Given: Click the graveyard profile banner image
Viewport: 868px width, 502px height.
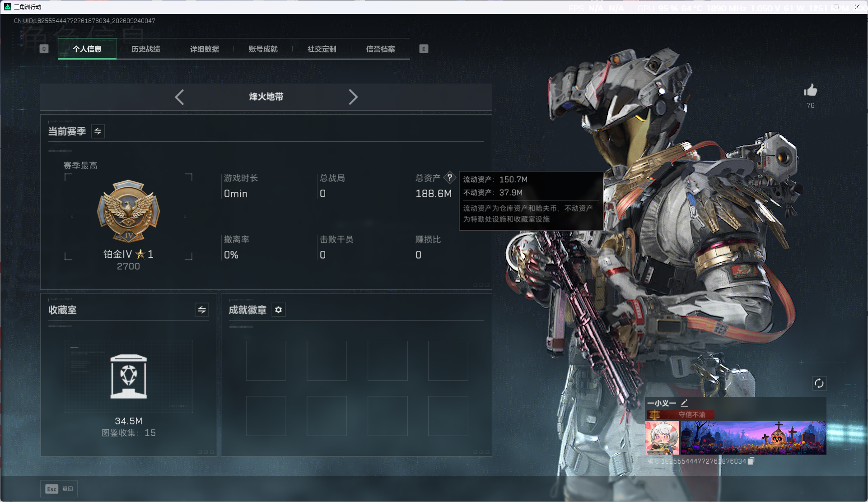Looking at the screenshot, I should (x=753, y=438).
